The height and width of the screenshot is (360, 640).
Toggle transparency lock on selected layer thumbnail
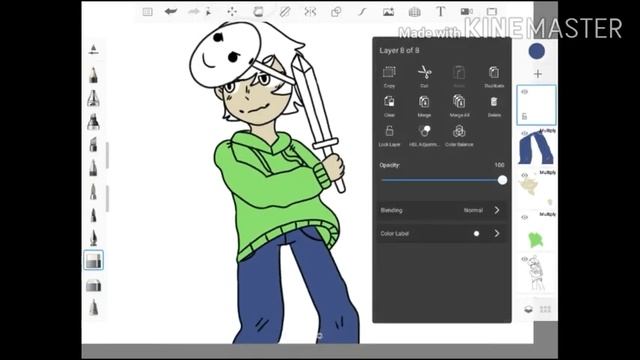click(525, 117)
